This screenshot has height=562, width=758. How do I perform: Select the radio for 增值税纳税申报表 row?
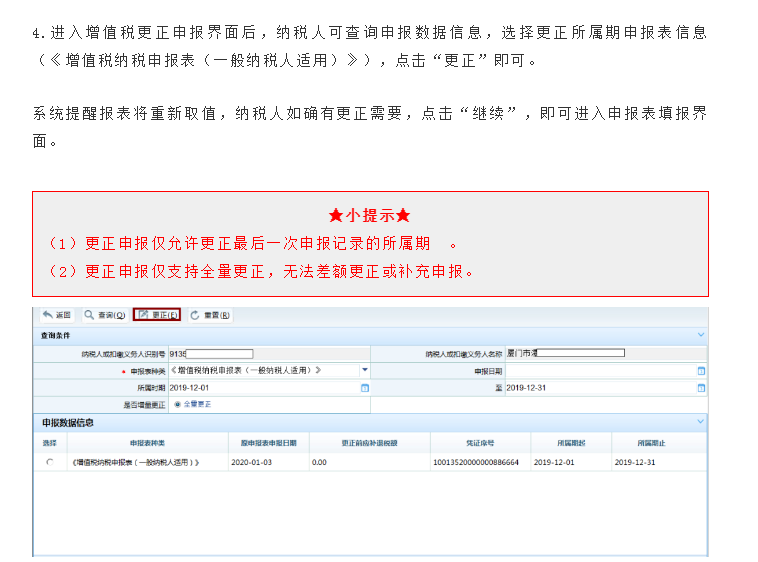(x=50, y=462)
